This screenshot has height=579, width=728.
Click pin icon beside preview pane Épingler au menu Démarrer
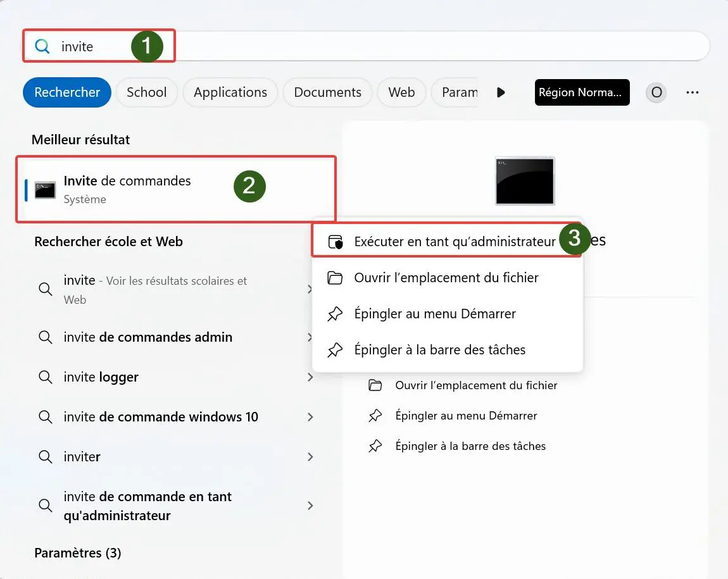[375, 416]
